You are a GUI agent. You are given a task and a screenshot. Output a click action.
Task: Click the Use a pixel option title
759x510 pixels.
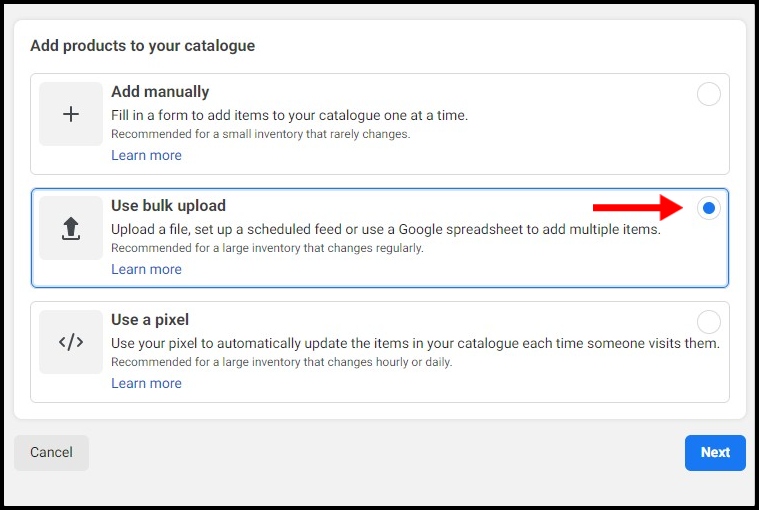[x=150, y=320]
